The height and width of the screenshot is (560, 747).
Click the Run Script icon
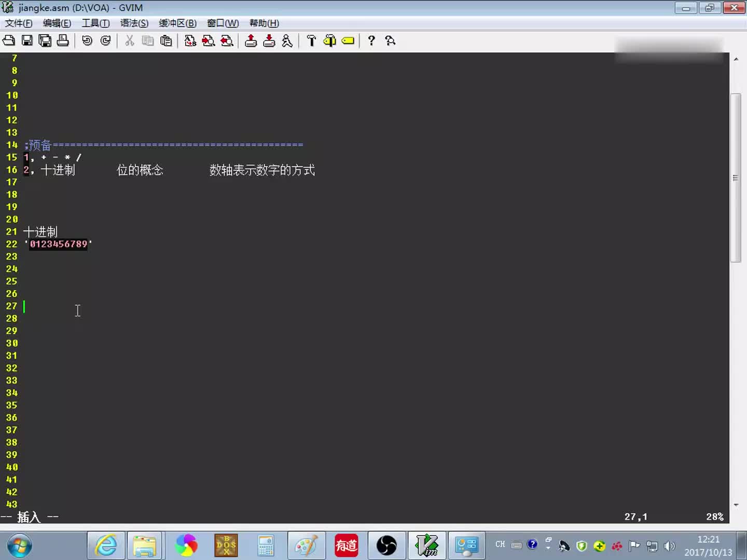[287, 40]
